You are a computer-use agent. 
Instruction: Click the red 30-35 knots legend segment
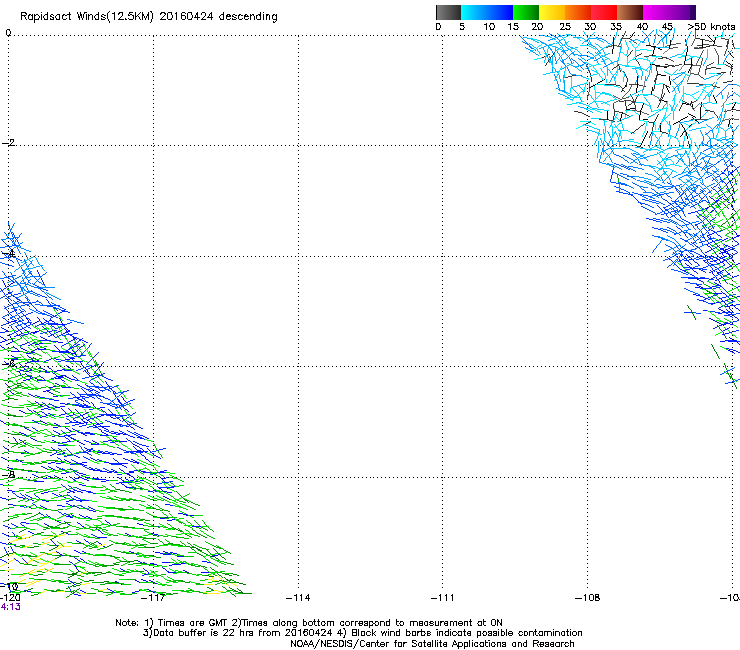604,12
